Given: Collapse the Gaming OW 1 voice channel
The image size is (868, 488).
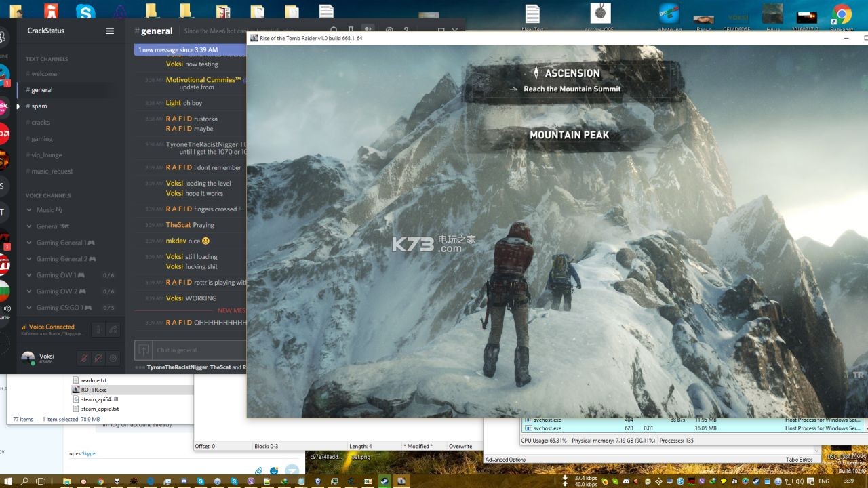Looking at the screenshot, I should point(29,275).
